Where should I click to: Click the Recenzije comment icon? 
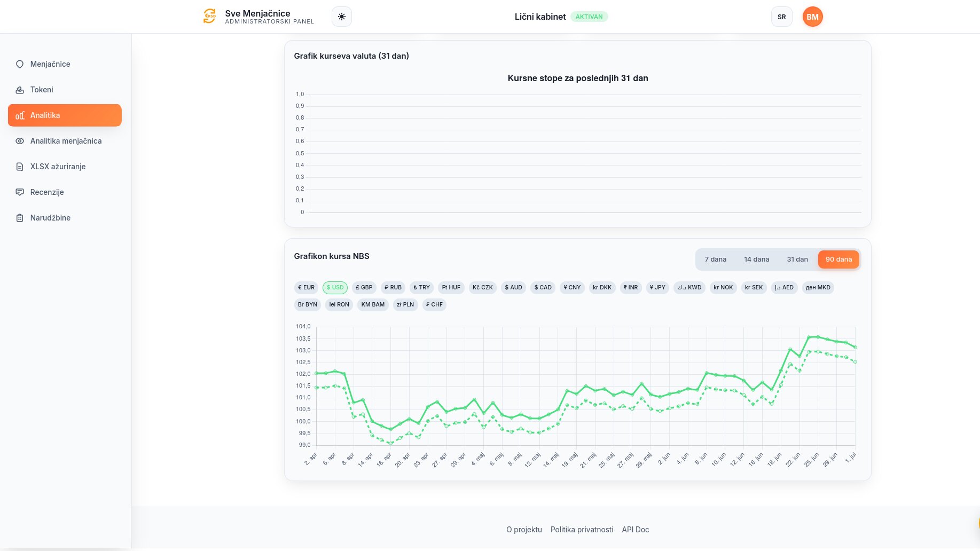point(20,192)
